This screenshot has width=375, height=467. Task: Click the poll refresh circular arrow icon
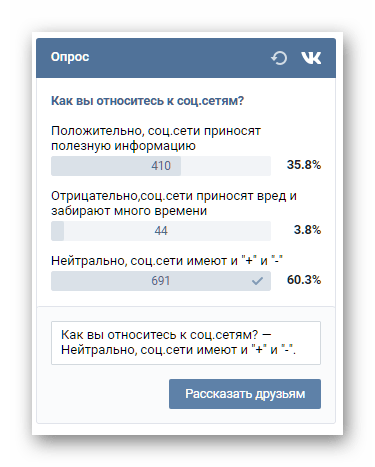[x=279, y=58]
